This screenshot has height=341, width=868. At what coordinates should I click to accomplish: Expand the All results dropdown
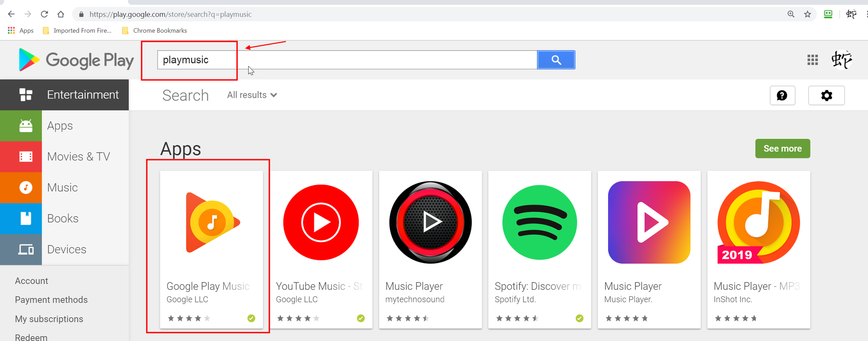[x=252, y=95]
